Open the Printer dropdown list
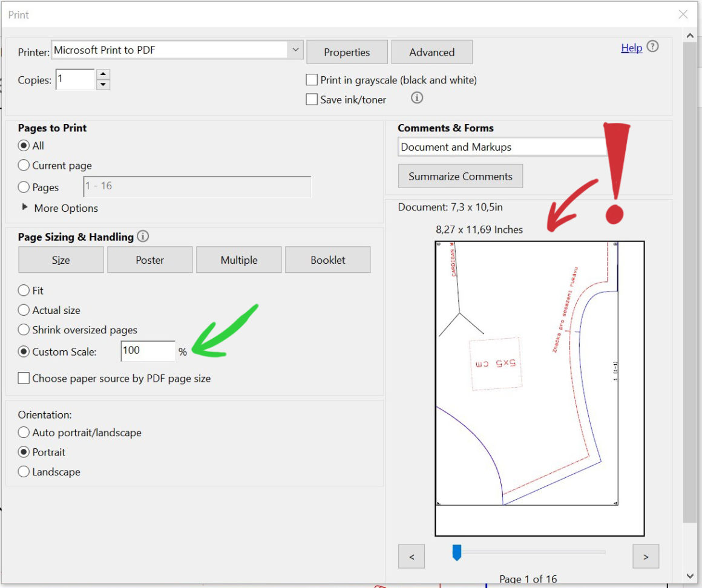The height and width of the screenshot is (588, 702). (x=295, y=50)
